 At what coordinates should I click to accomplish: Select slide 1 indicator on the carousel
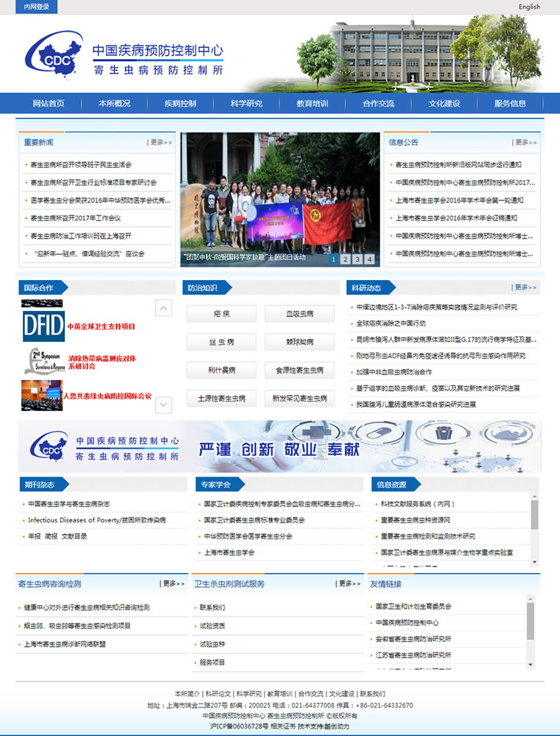click(333, 259)
